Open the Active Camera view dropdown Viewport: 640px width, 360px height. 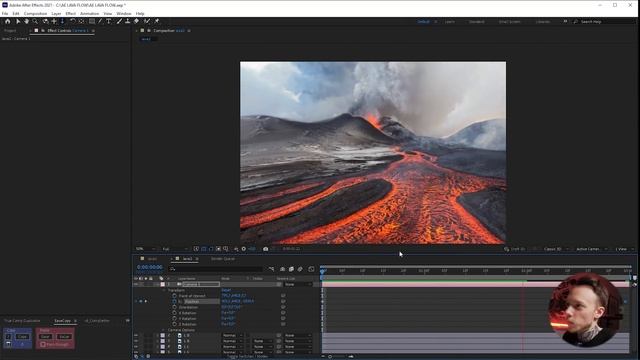[x=591, y=249]
